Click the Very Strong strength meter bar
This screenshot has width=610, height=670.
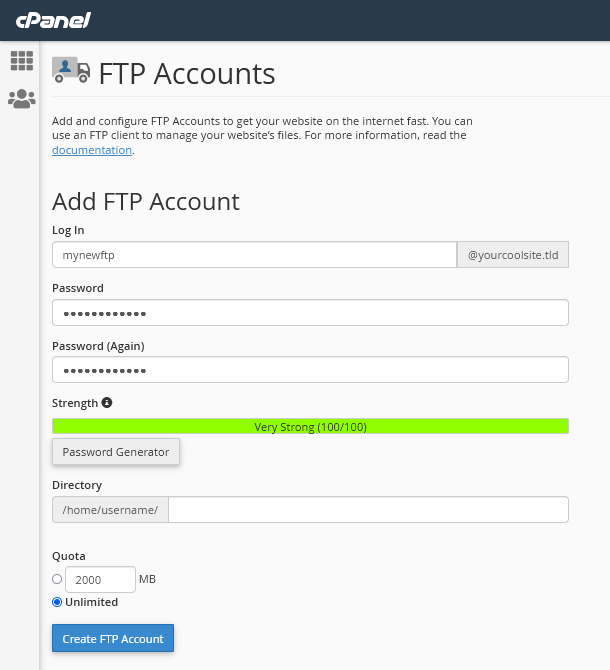[310, 427]
